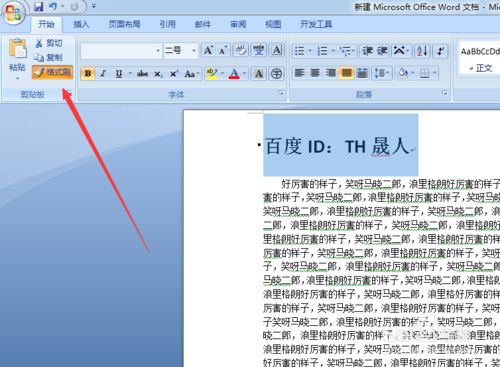Insert enclosed character icon

[x=276, y=73]
